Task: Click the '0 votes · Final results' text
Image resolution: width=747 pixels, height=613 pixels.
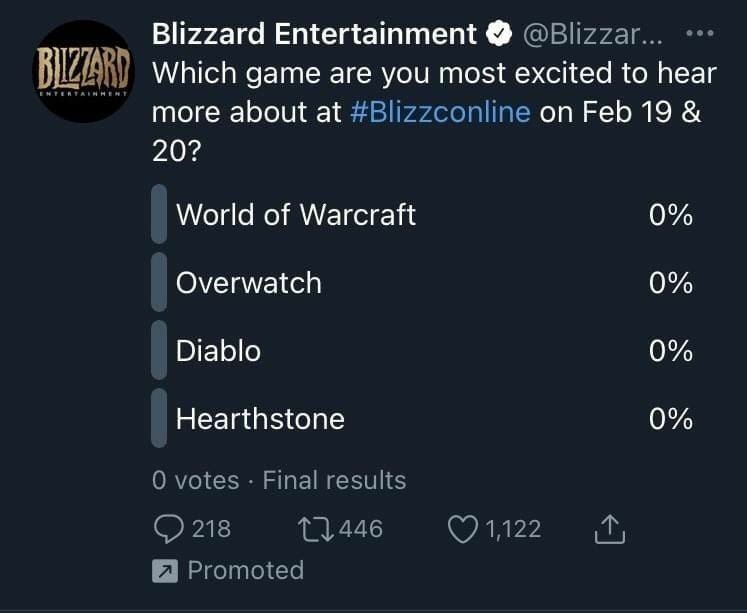Action: pos(279,481)
